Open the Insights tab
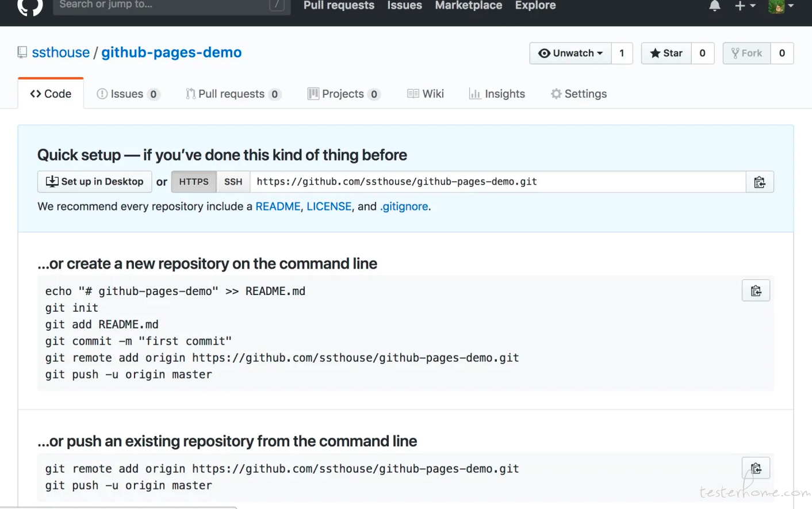The image size is (812, 509). click(497, 94)
